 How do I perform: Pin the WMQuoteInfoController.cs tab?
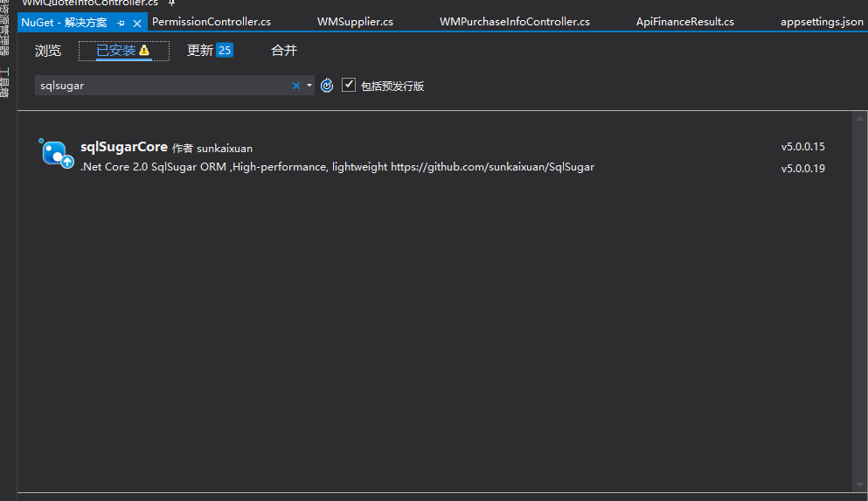171,3
